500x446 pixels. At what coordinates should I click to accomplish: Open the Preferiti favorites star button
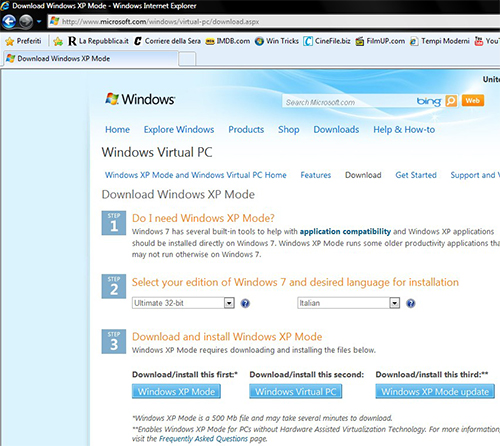(23, 41)
